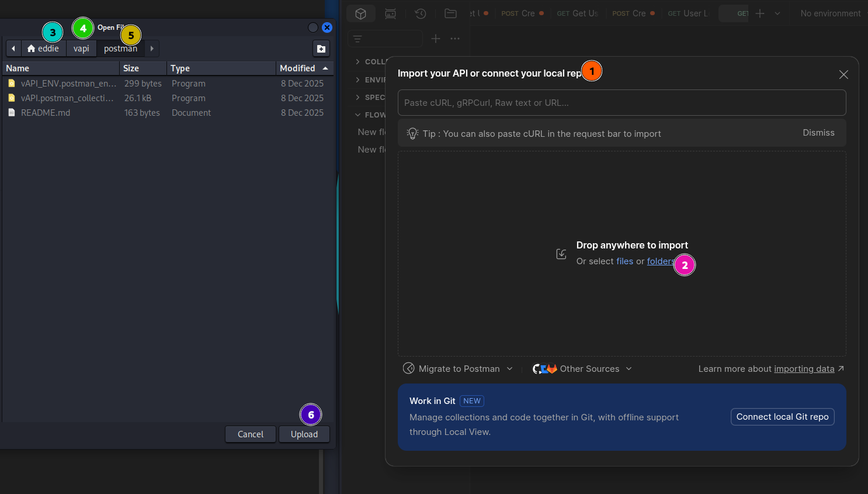Viewport: 868px width, 494px height.
Task: Open the History clock icon in Postman
Action: point(421,13)
